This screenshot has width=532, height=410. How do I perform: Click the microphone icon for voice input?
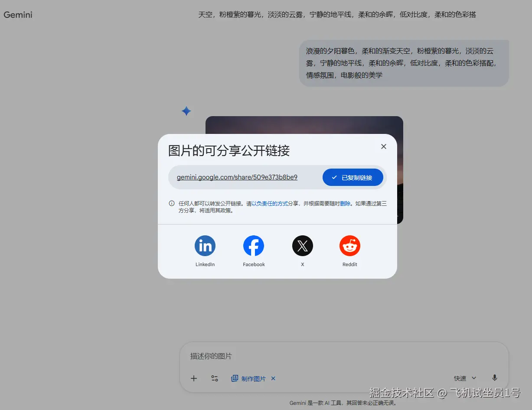point(494,378)
